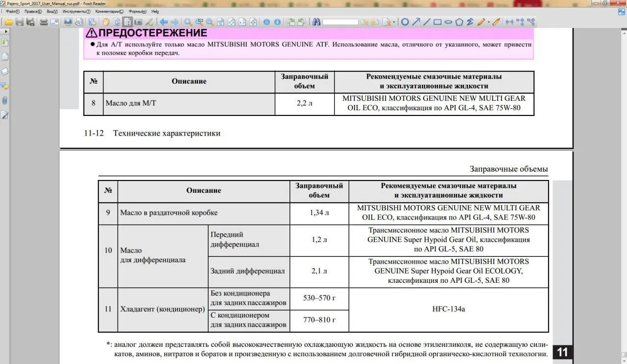The width and height of the screenshot is (627, 364).
Task: Open the search options dropdown arrow
Action: 394,23
